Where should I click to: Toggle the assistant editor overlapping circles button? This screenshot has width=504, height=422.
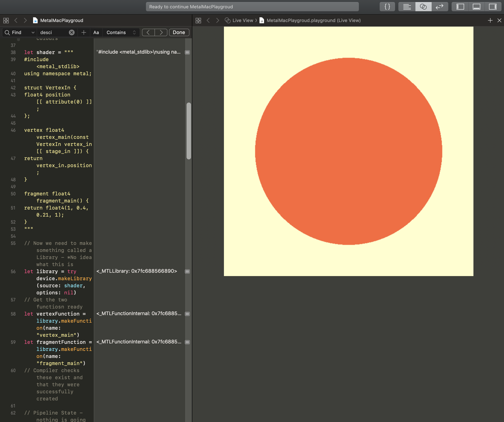(x=423, y=7)
